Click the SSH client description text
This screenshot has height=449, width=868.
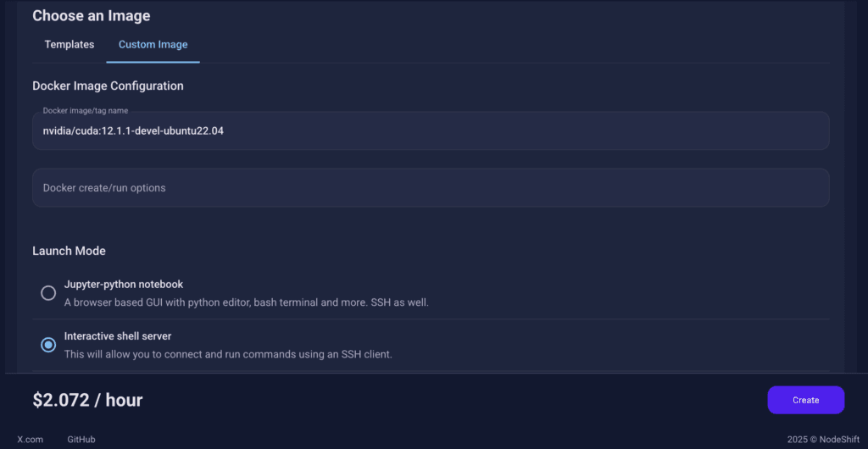pos(228,354)
